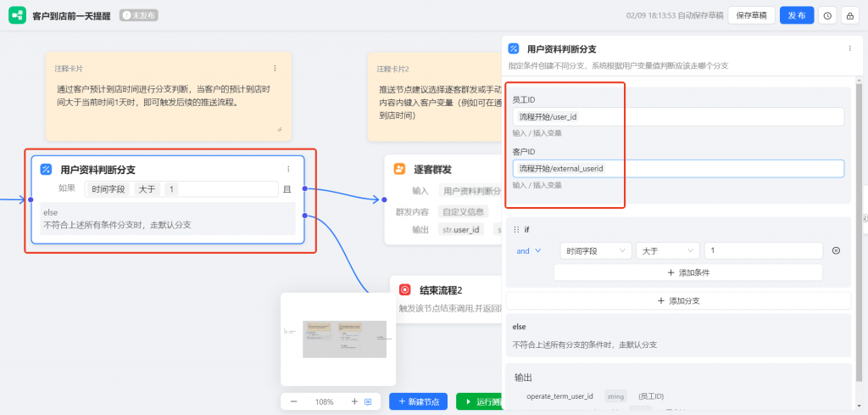The image size is (868, 415).
Task: Select the 逐客群发 node title
Action: coord(432,170)
